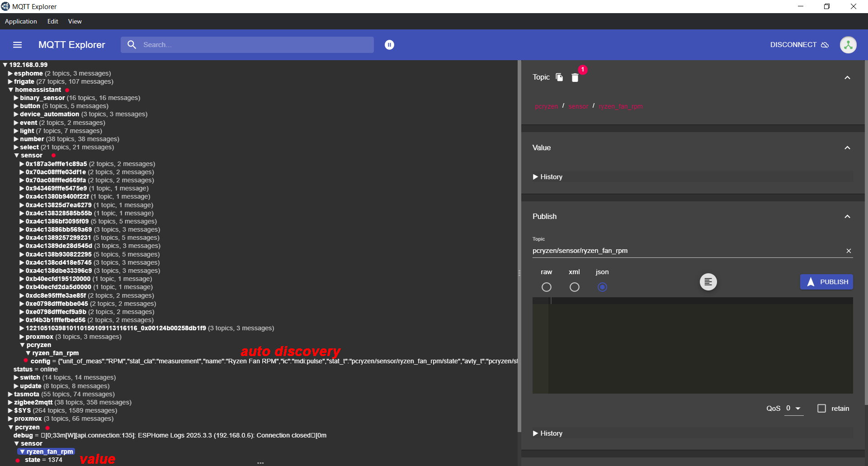868x466 pixels.
Task: Select the status = online entry
Action: click(x=36, y=369)
